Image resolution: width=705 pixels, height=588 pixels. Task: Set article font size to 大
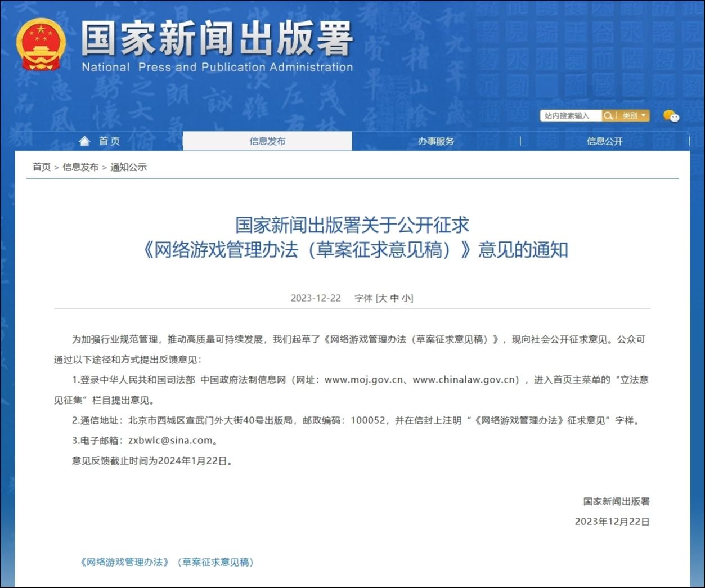coord(385,298)
